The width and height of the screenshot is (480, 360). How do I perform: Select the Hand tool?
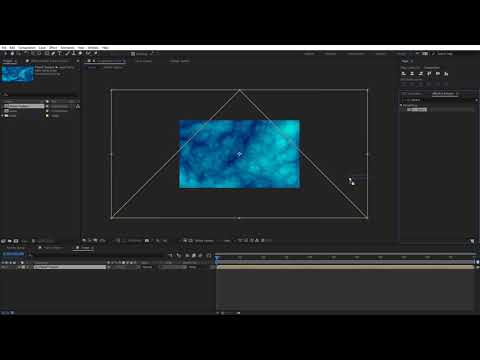coord(12,53)
